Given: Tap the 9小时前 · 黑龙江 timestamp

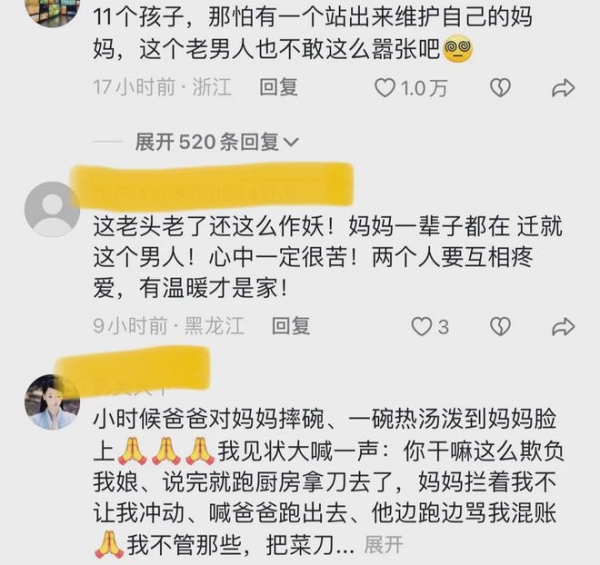Looking at the screenshot, I should click(168, 326).
